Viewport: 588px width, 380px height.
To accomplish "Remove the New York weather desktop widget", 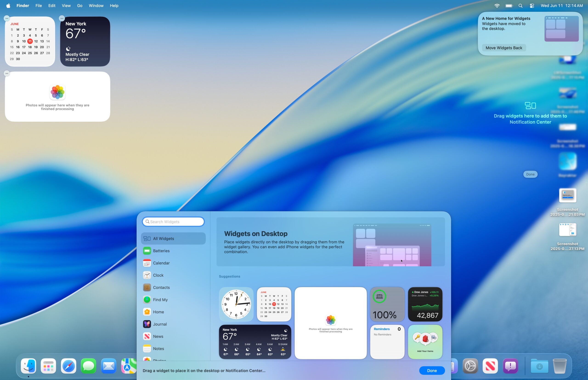I will pos(62,18).
